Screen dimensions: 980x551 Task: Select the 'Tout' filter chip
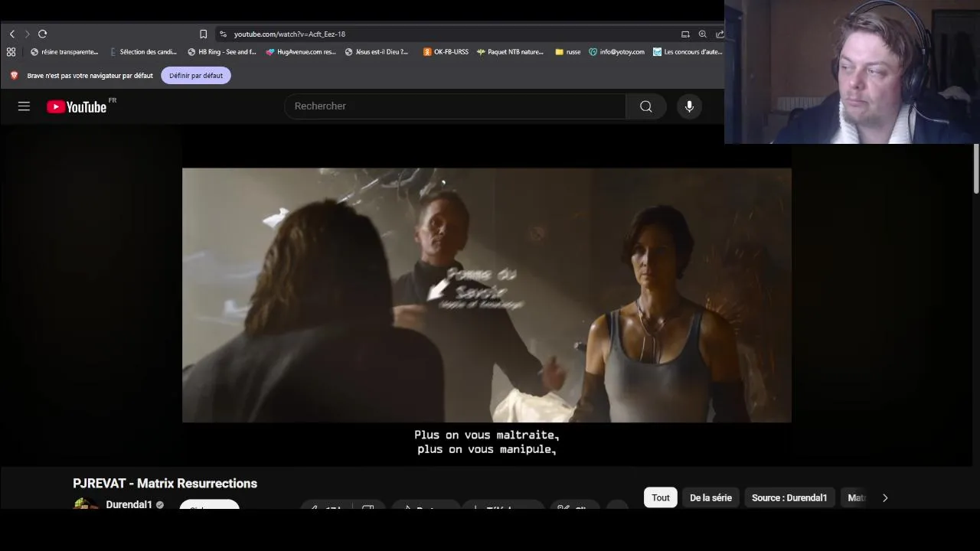click(x=661, y=497)
